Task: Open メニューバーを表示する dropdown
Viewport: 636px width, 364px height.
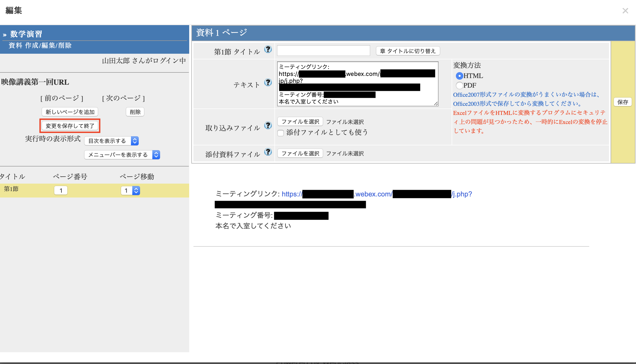Action: click(122, 155)
